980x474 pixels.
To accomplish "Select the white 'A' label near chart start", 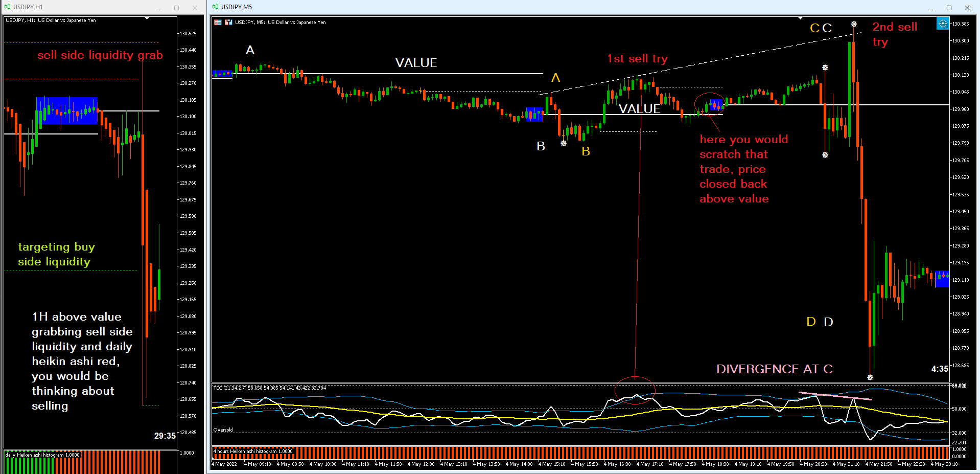I will coord(250,50).
